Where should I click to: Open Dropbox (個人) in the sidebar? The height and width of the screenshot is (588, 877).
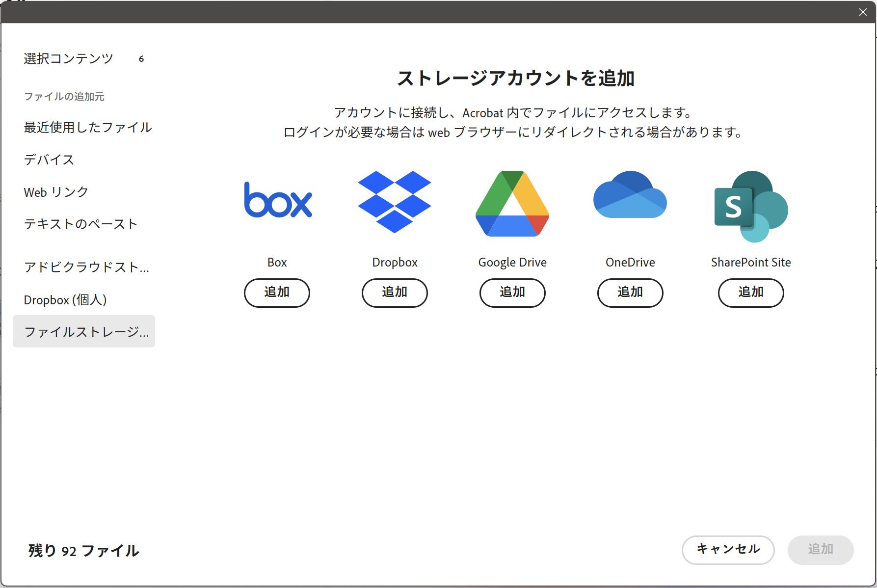65,300
